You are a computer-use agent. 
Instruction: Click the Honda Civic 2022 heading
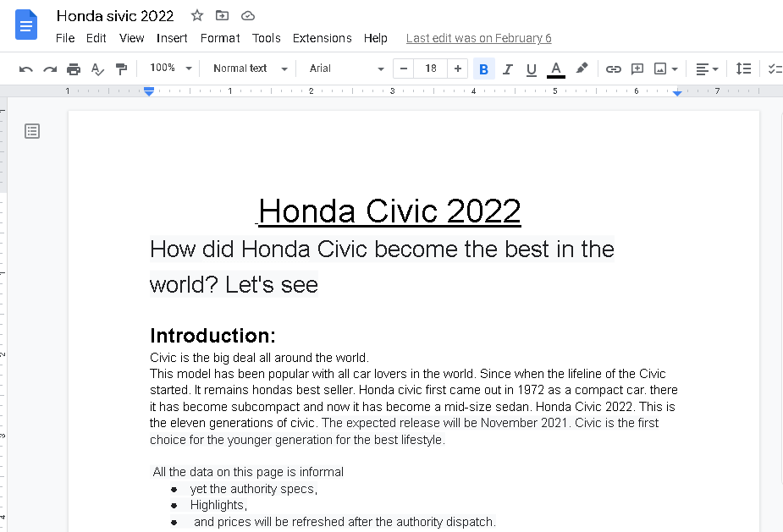389,211
